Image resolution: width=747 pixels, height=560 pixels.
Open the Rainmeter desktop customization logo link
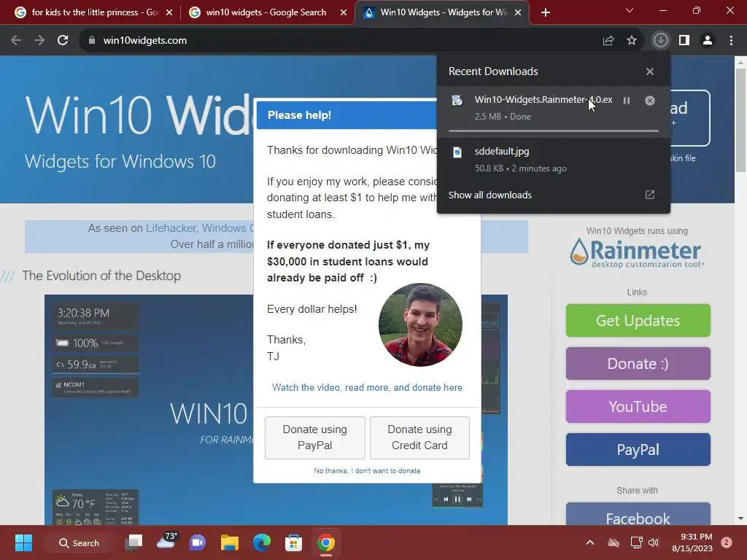[x=637, y=253]
